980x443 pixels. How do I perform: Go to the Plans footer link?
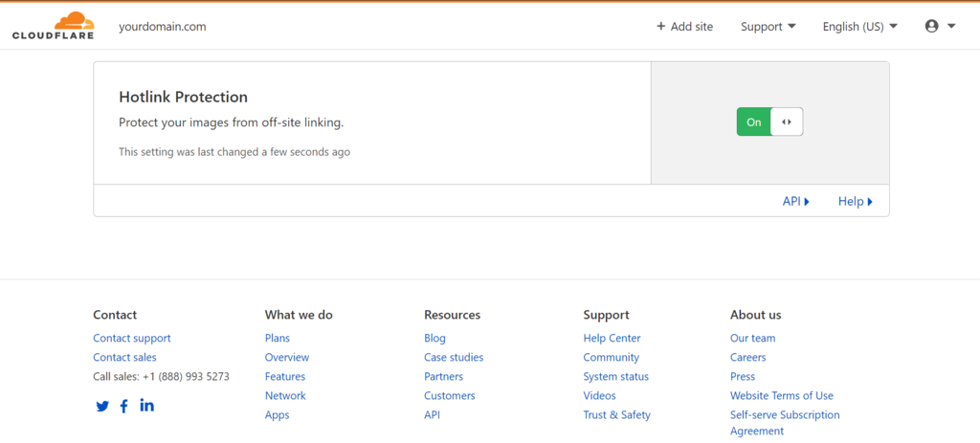point(278,338)
